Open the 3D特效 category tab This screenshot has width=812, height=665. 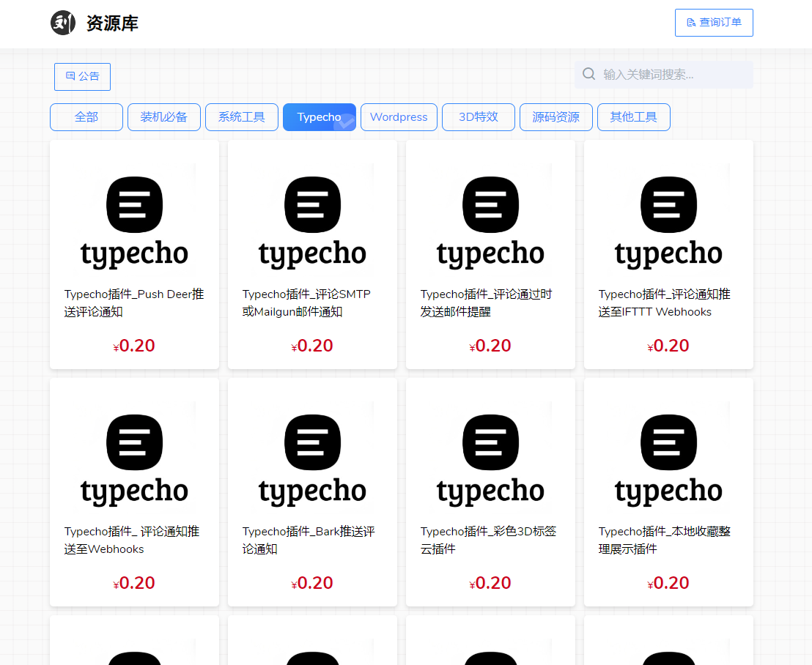[479, 117]
